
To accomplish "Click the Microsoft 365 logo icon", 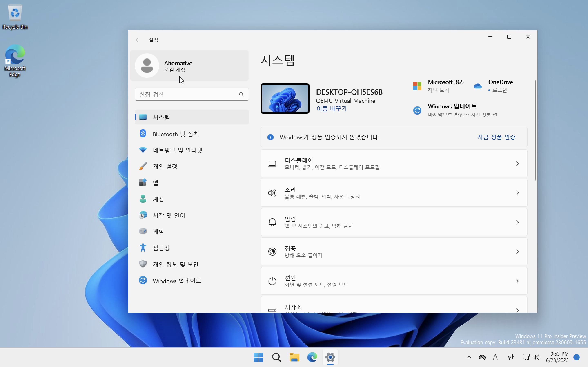I will tap(417, 86).
